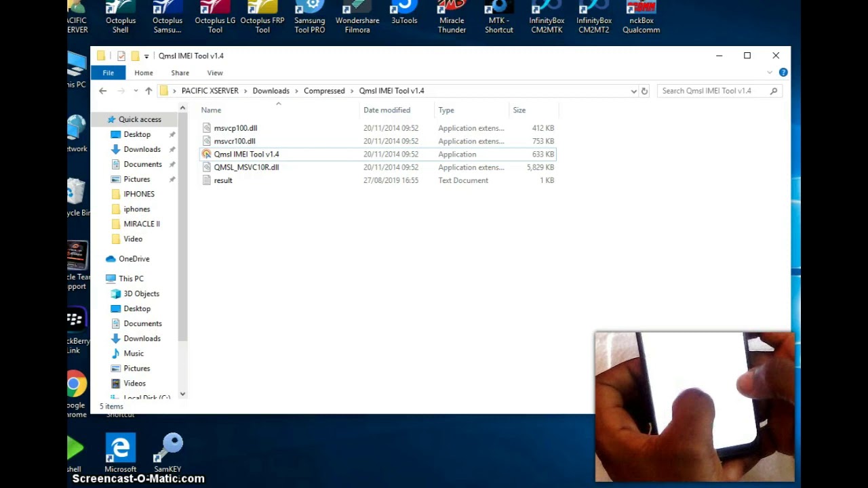Image resolution: width=868 pixels, height=488 pixels.
Task: Open the File menu tab
Action: pos(108,73)
